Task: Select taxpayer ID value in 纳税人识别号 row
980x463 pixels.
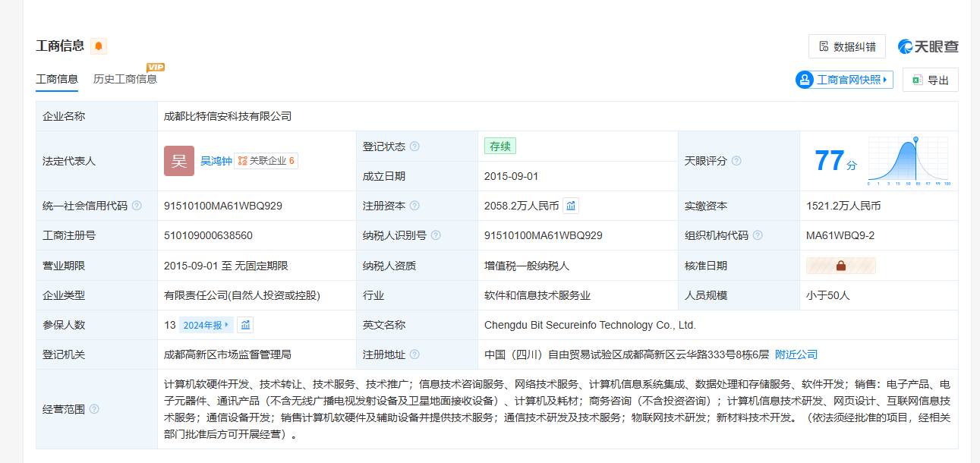Action: point(544,235)
